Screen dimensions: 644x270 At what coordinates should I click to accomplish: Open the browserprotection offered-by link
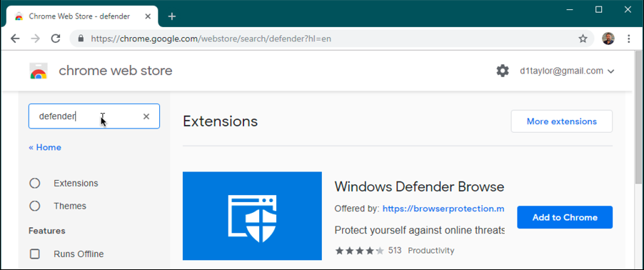tap(443, 209)
